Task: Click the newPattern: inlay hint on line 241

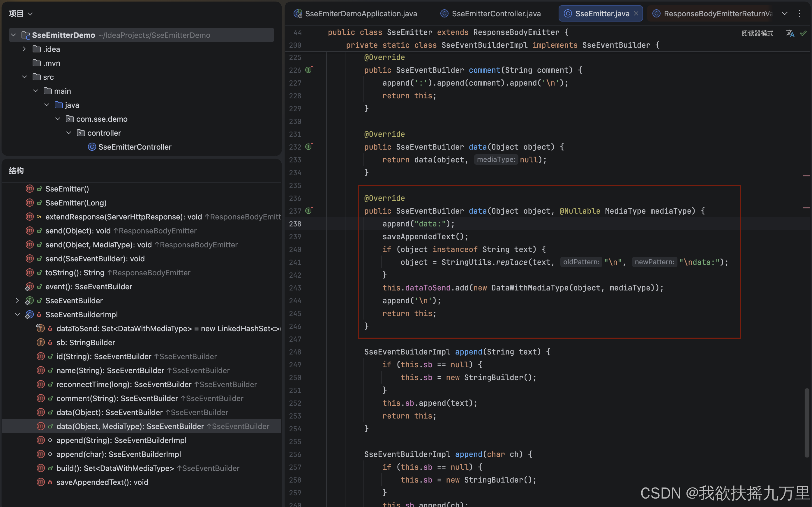Action: click(654, 262)
